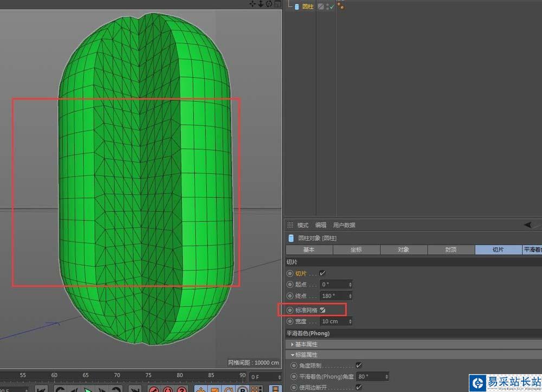This screenshot has height=392, width=542.
Task: Click the viewport rotate (orbit) navigation icon
Action: click(269, 4)
